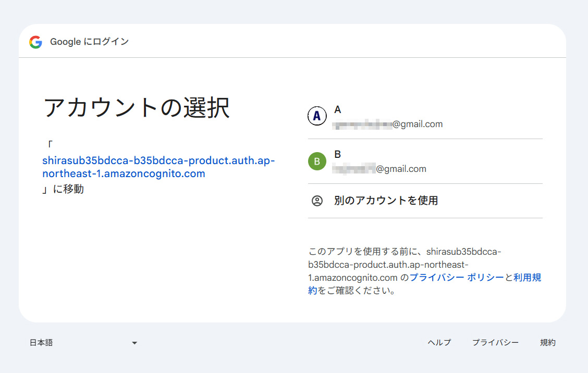The image size is (588, 373).
Task: Open the 利用規約 terms link
Action: tap(527, 278)
